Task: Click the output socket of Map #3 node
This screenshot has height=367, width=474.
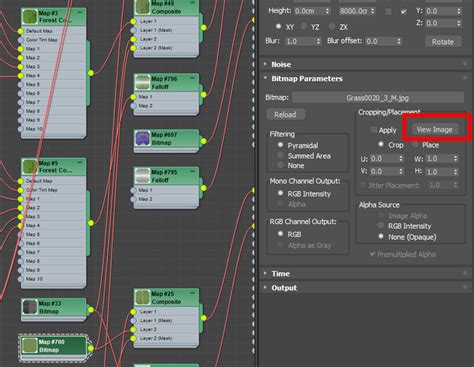Action: [91, 73]
